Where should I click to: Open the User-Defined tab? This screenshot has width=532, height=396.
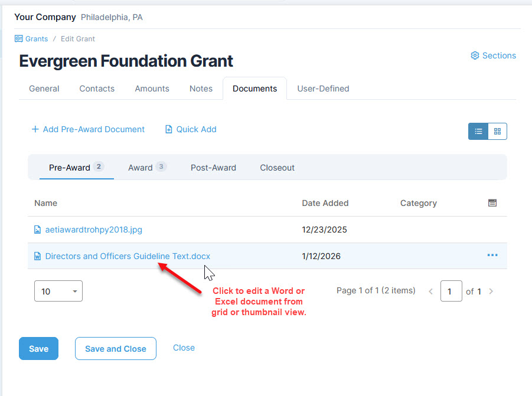(323, 89)
